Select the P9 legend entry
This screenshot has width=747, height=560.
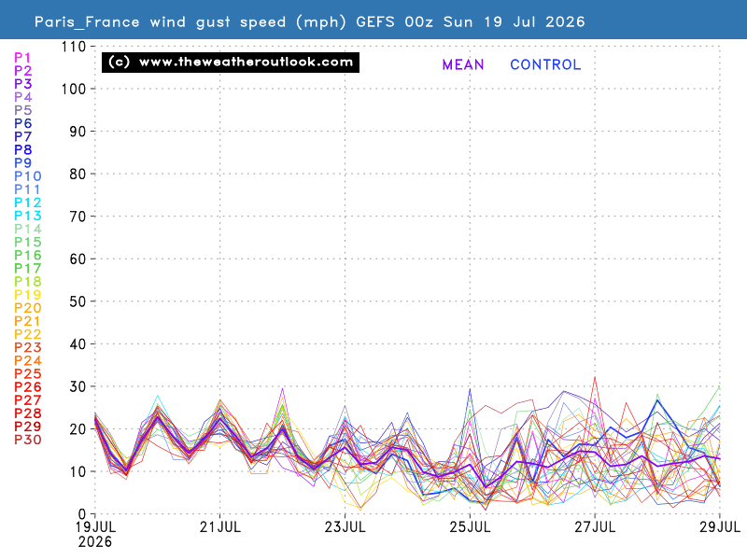(x=22, y=162)
